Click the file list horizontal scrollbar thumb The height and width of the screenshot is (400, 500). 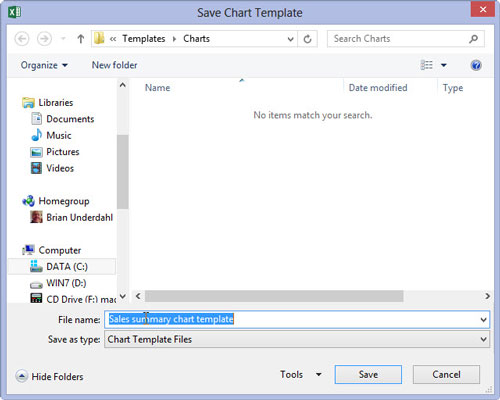click(274, 296)
